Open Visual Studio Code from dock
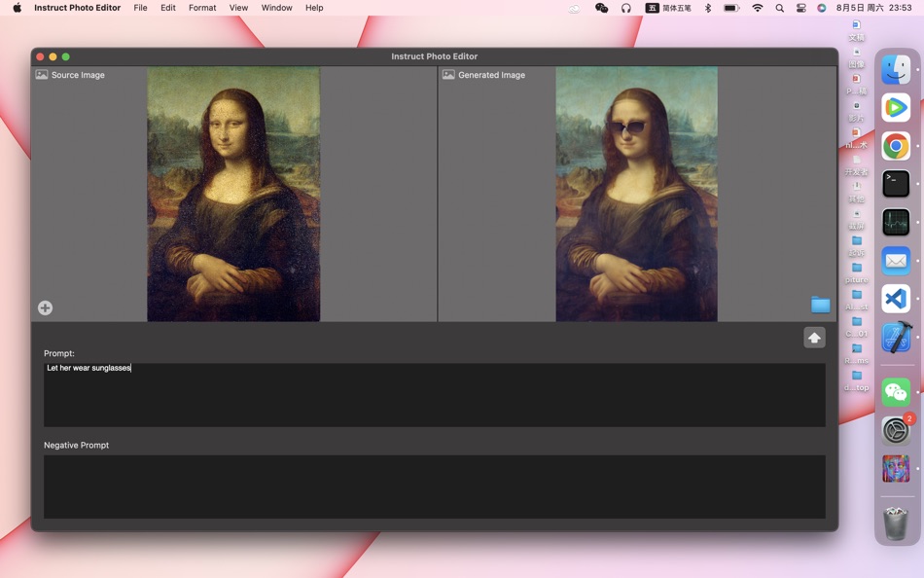 click(896, 299)
